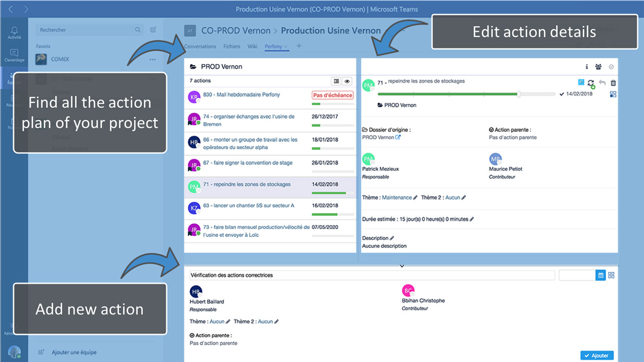Open the Activité bell in sidebar

(x=14, y=32)
